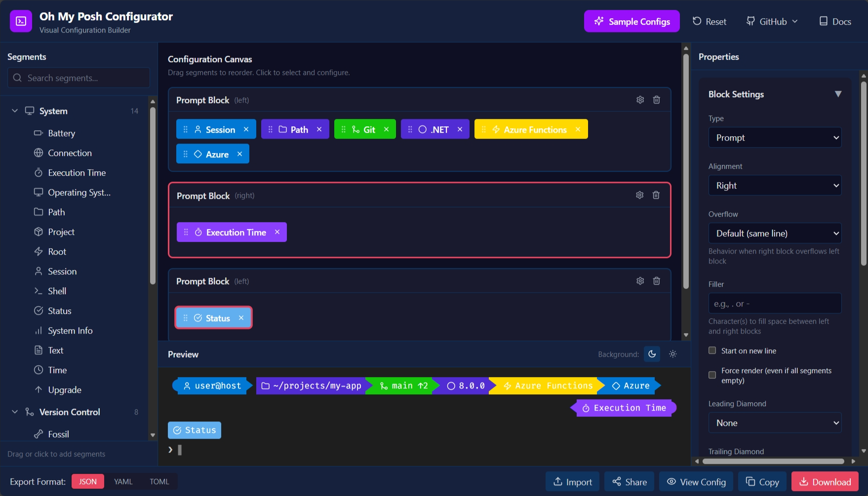Download the configuration file
This screenshot has width=868, height=496.
pyautogui.click(x=825, y=481)
